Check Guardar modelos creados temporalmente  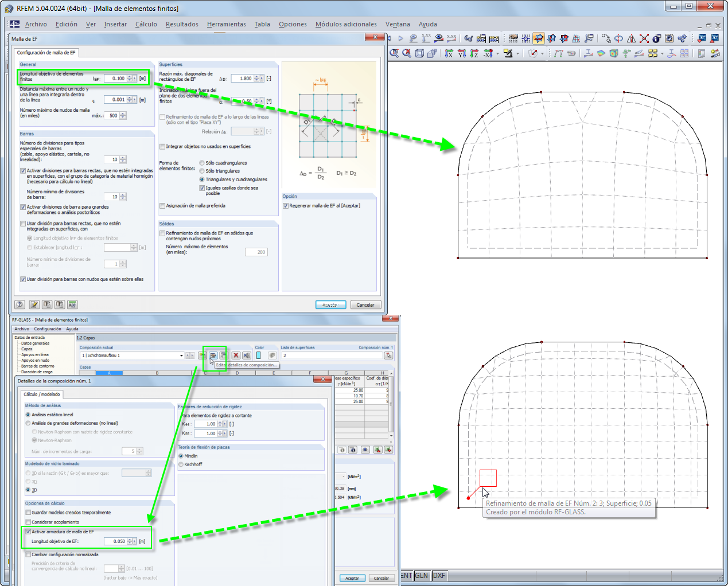[x=28, y=513]
